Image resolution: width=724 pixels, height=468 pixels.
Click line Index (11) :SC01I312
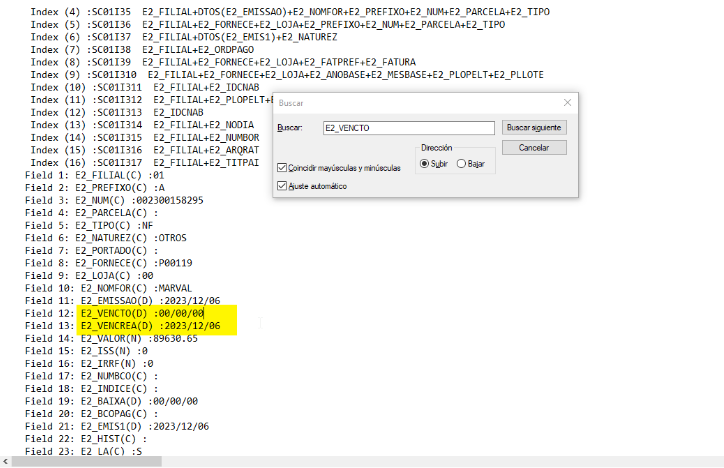click(x=151, y=100)
